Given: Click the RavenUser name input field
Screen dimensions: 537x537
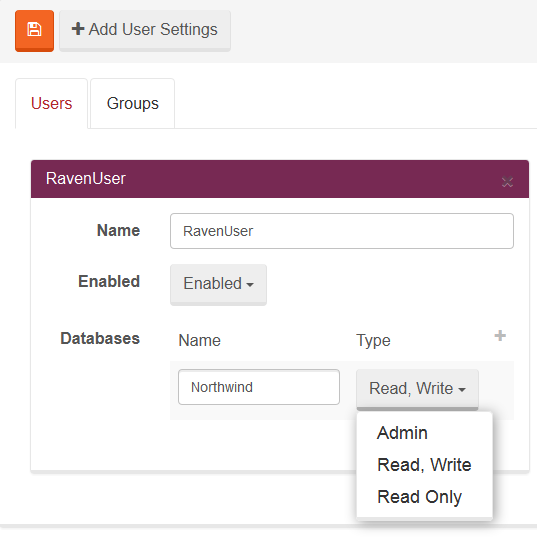Looking at the screenshot, I should point(342,231).
